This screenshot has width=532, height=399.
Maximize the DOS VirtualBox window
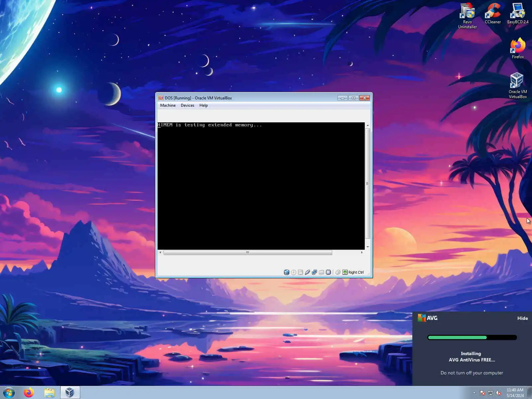point(353,98)
